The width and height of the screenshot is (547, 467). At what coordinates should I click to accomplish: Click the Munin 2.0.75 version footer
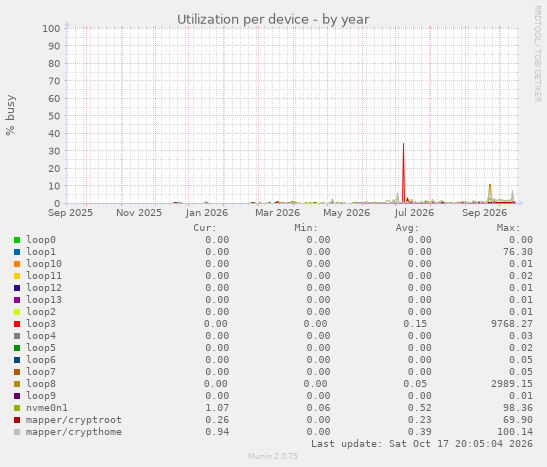tap(273, 456)
